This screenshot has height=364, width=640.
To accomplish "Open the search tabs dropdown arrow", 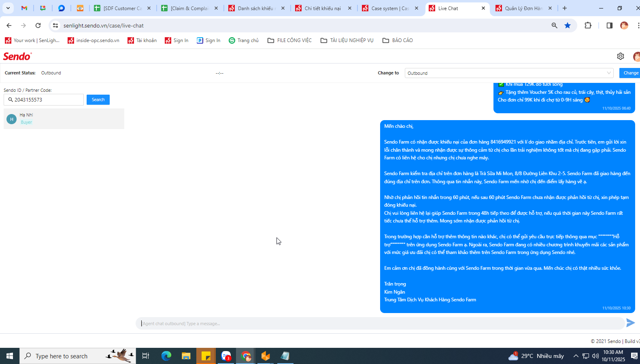I will pyautogui.click(x=8, y=8).
